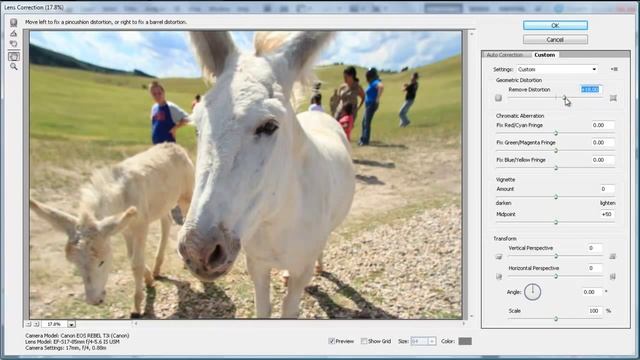640x360 pixels.
Task: Click the Vignette heading label
Action: coord(505,180)
